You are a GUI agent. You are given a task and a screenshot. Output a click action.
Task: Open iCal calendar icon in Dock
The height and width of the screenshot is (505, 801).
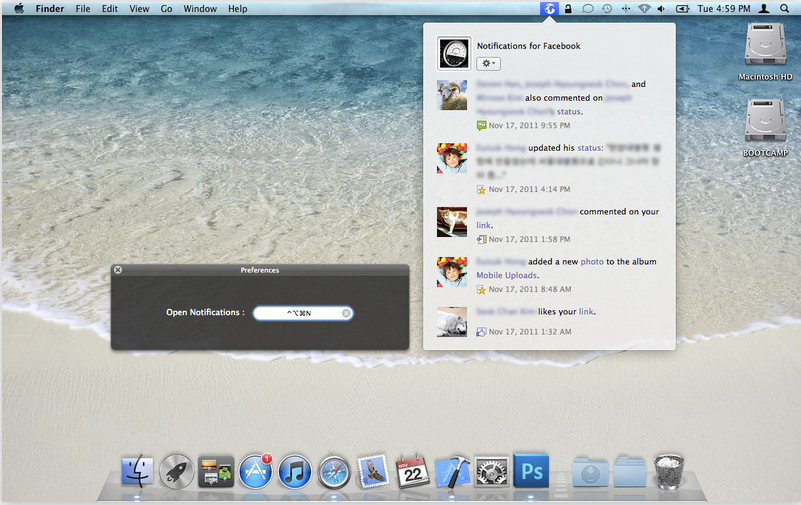[413, 471]
